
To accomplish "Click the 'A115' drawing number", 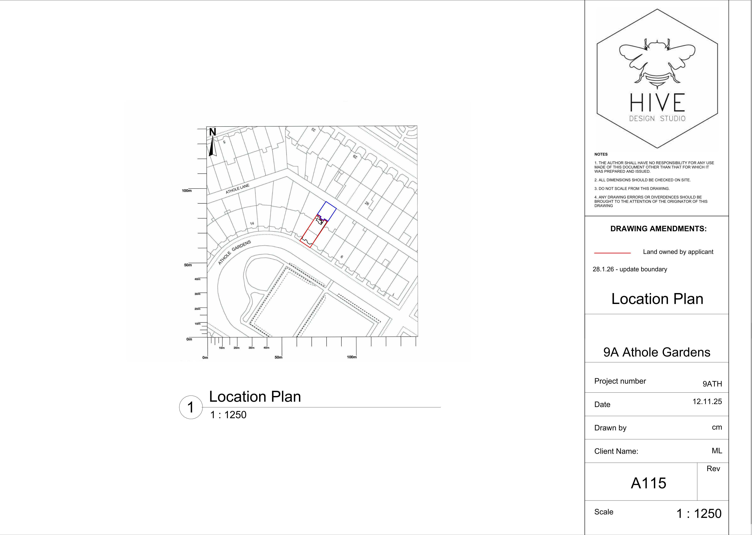I will 648,483.
